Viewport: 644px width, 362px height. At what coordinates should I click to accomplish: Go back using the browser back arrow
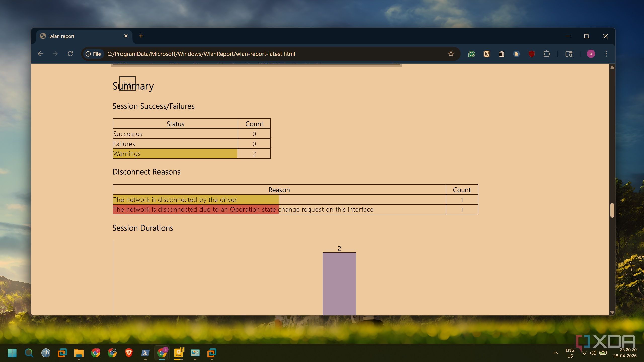pyautogui.click(x=40, y=54)
